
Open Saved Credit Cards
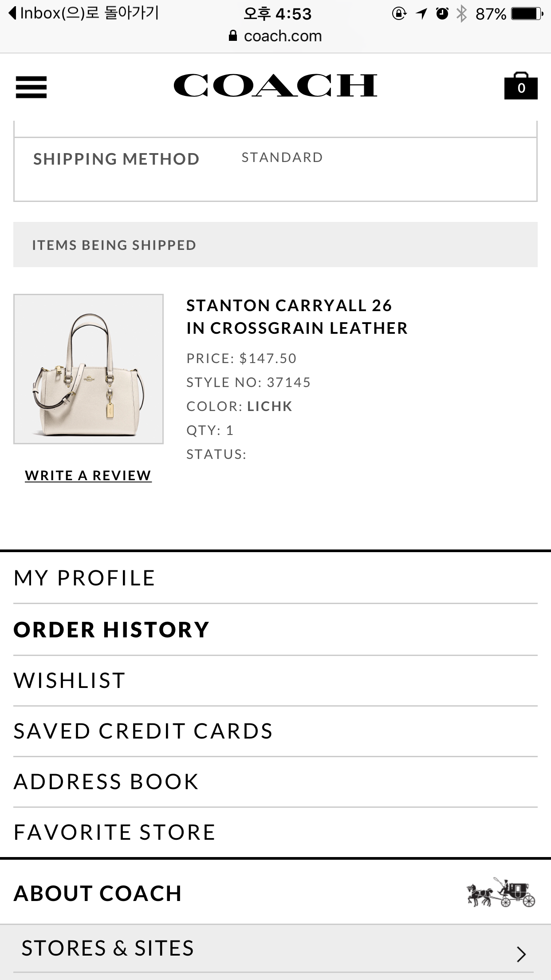coord(143,731)
